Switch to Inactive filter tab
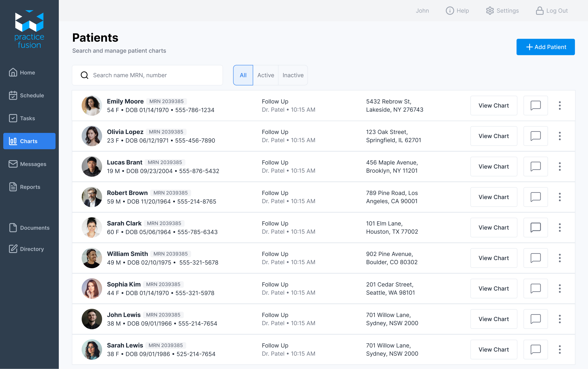The width and height of the screenshot is (588, 369). point(293,75)
